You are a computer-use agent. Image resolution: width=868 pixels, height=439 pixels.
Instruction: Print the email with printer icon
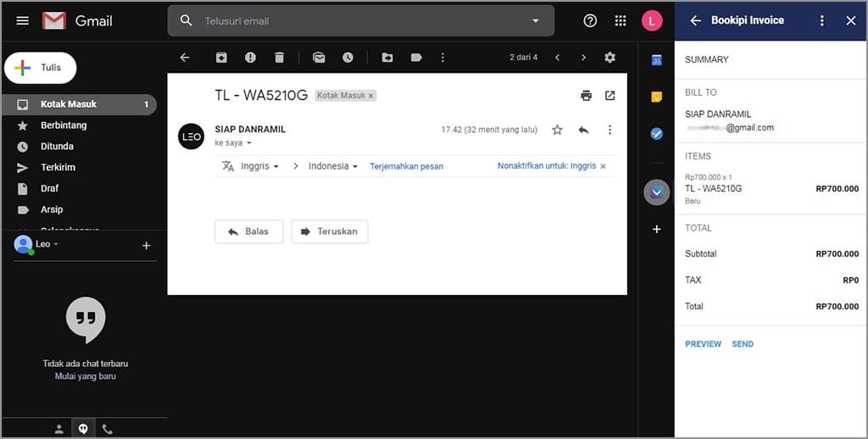click(586, 96)
